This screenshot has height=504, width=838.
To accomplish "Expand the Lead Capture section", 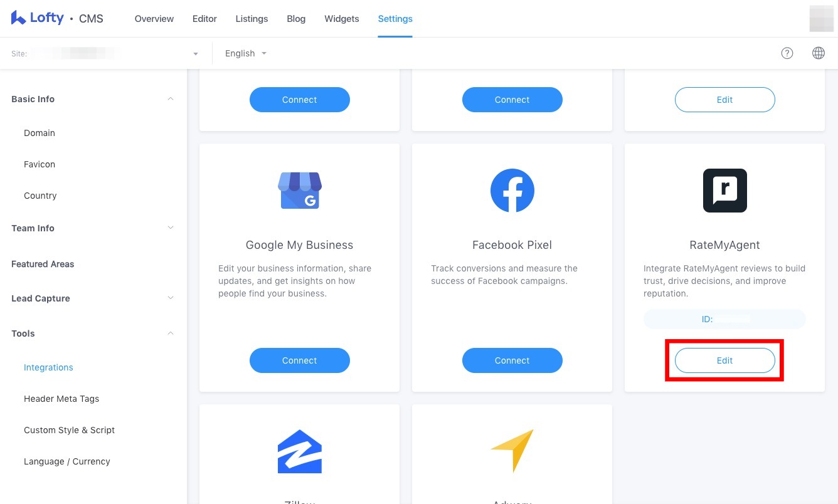I will 171,298.
